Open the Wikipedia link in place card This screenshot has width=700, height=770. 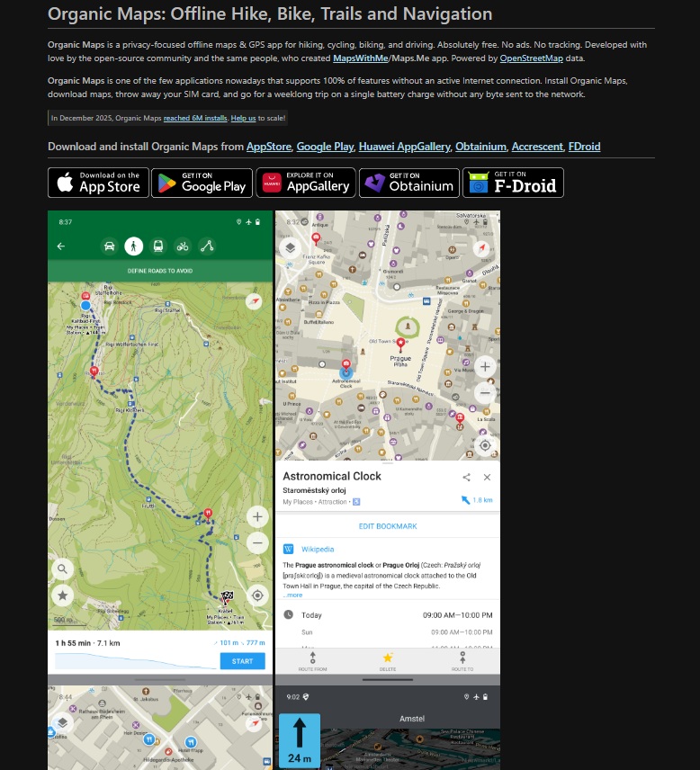tap(318, 550)
